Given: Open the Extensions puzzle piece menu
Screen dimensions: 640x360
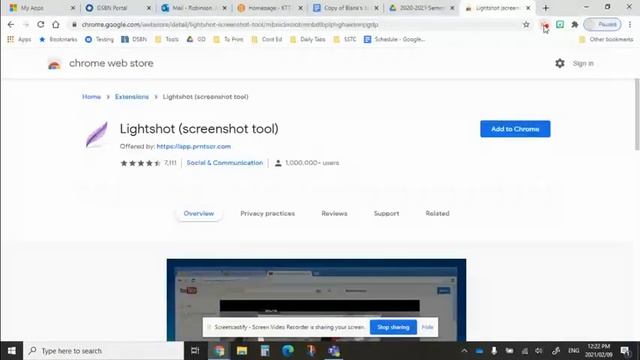Looking at the screenshot, I should (x=575, y=24).
